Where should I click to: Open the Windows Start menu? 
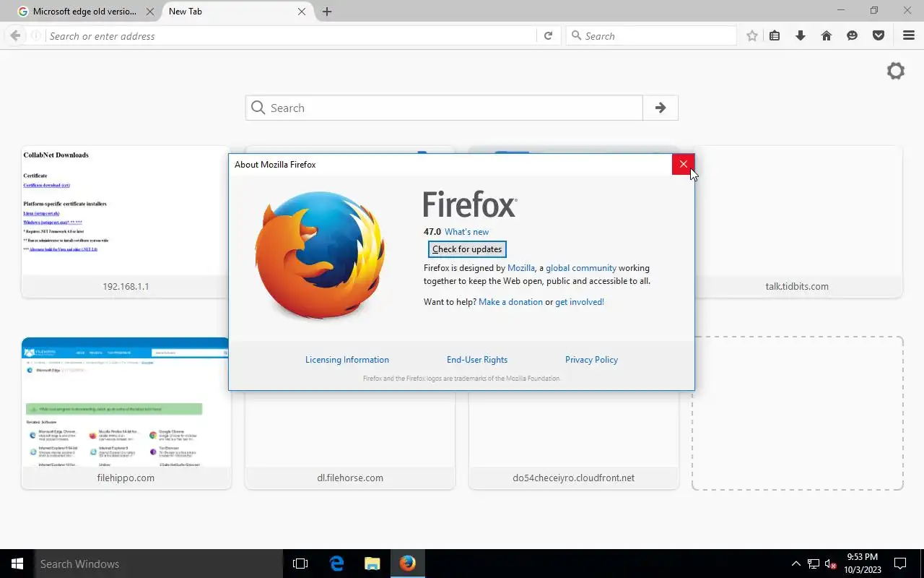click(x=17, y=564)
